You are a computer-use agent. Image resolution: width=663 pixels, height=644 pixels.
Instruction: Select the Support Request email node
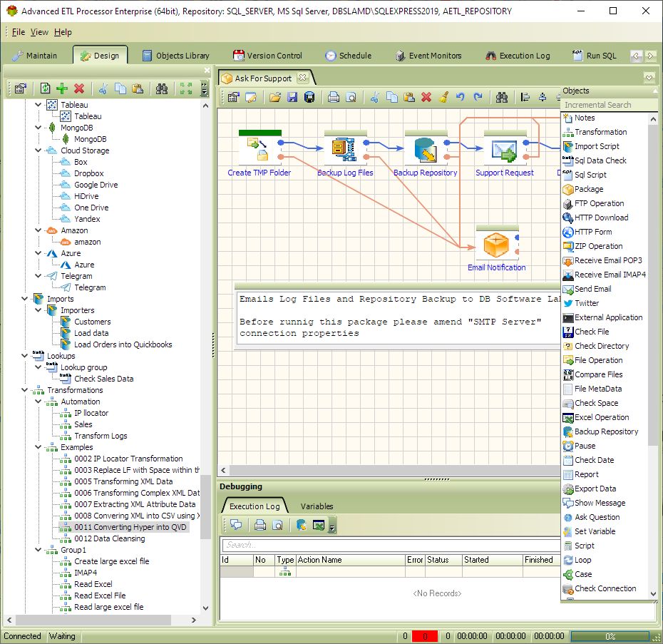505,150
